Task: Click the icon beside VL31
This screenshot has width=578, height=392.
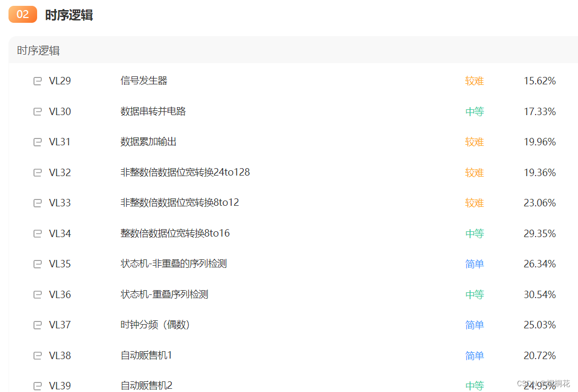Action: [38, 142]
